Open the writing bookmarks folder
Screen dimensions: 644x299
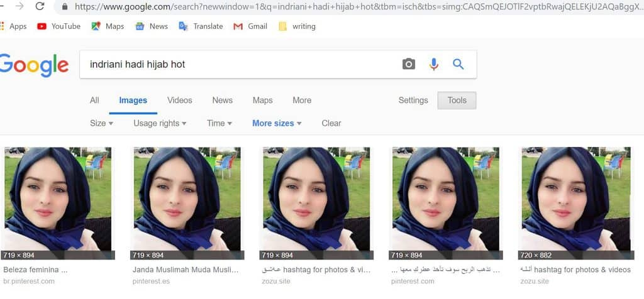(297, 26)
